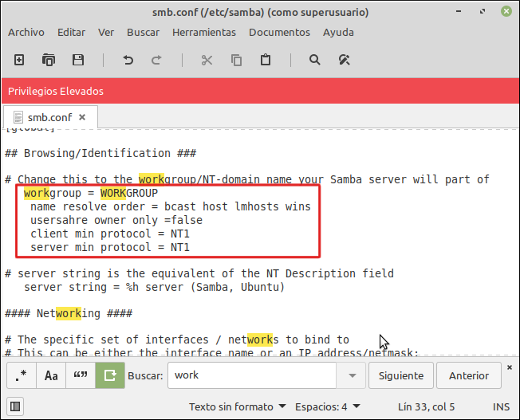The height and width of the screenshot is (420, 520).
Task: Undo the last edit
Action: [128, 60]
